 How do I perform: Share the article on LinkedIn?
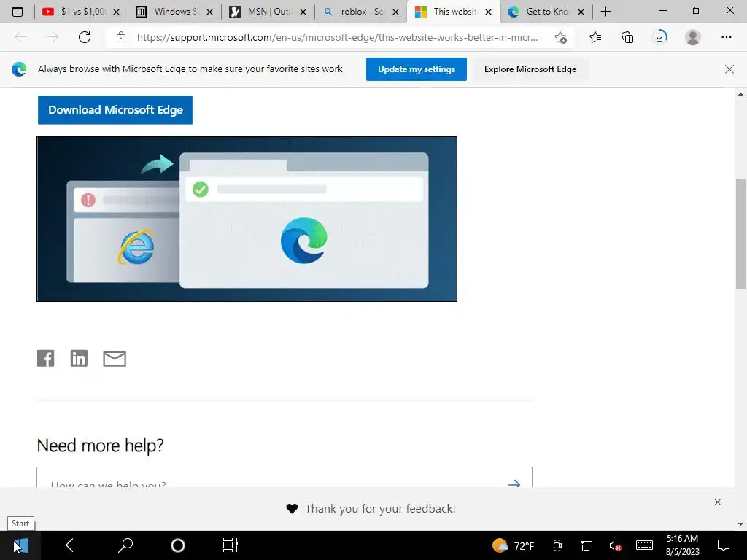pyautogui.click(x=79, y=358)
